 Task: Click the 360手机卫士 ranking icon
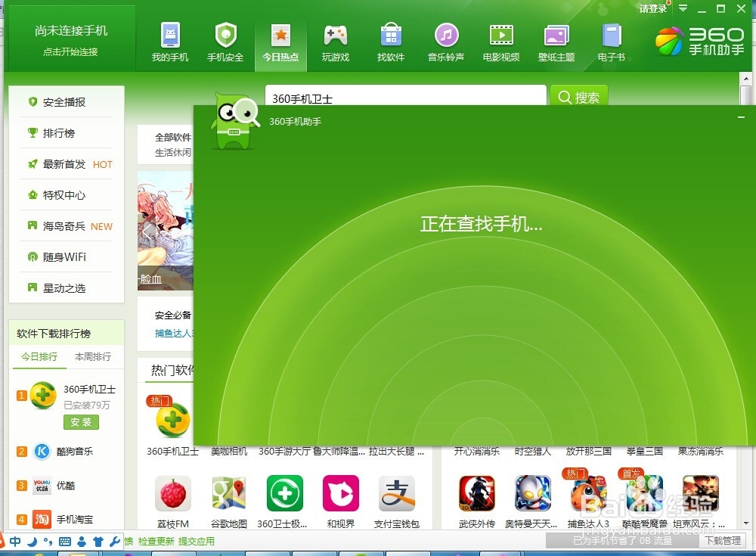[x=43, y=396]
